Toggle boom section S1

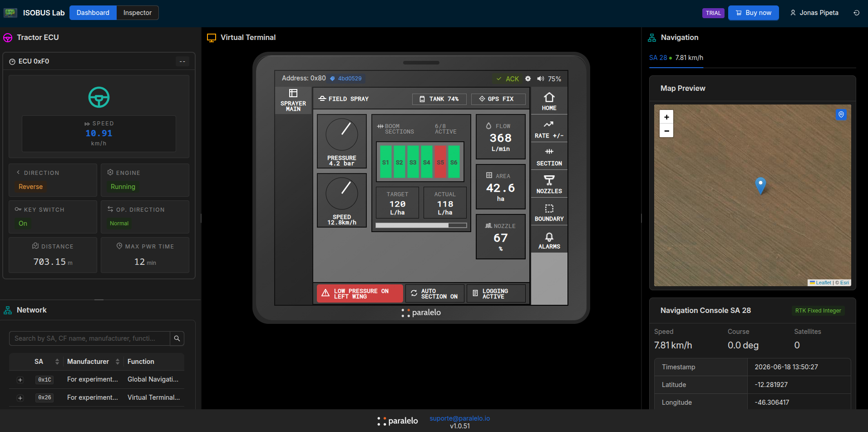[x=386, y=162]
